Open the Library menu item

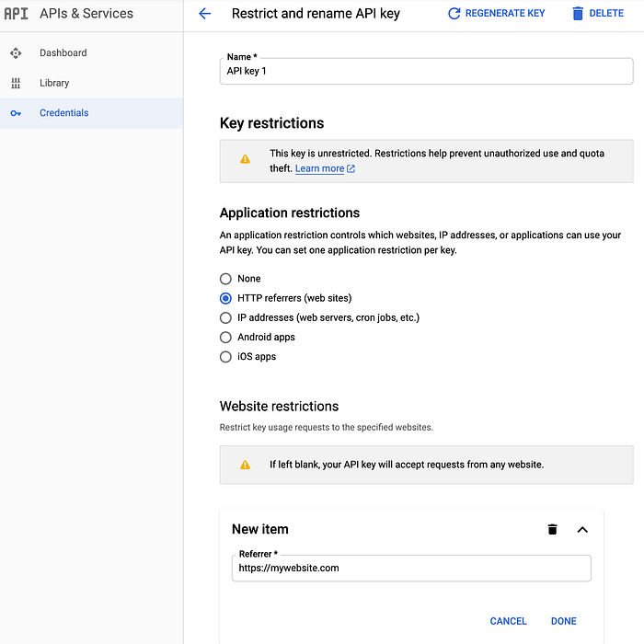point(54,83)
